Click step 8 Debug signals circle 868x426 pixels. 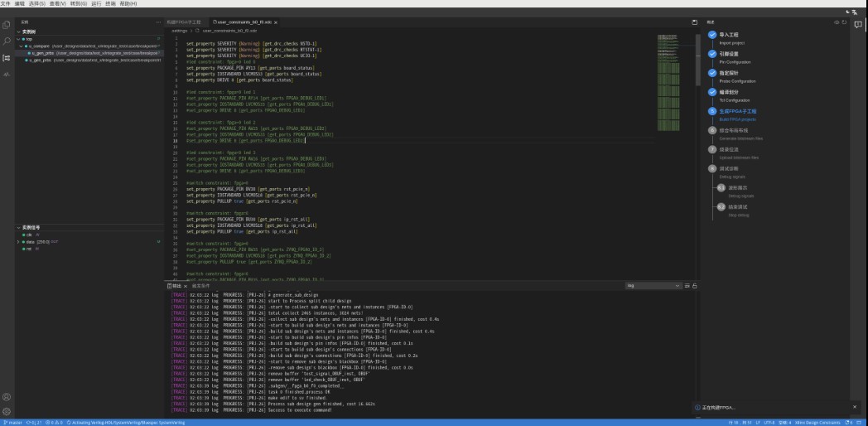712,168
